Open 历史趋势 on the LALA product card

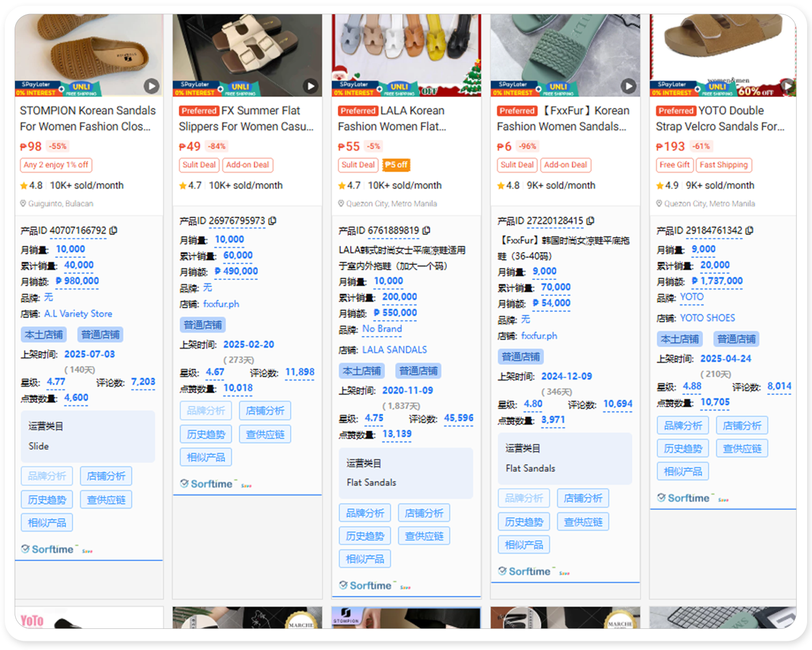364,535
